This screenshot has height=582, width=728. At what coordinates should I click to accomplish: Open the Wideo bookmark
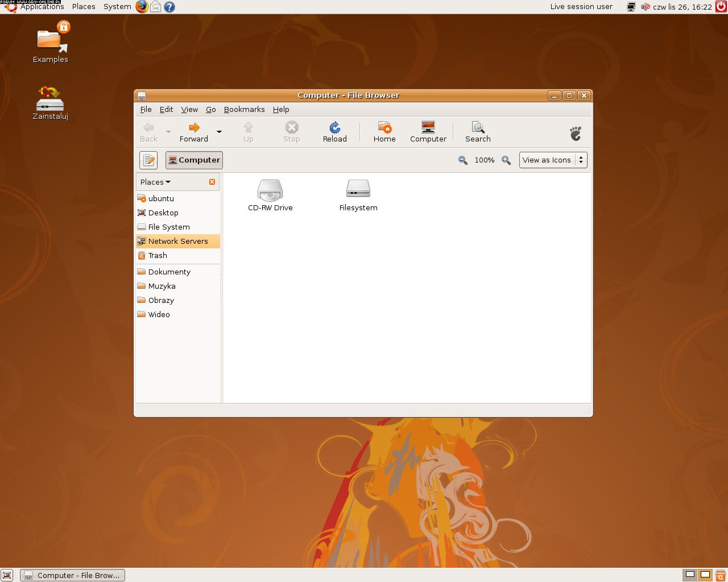point(178,314)
